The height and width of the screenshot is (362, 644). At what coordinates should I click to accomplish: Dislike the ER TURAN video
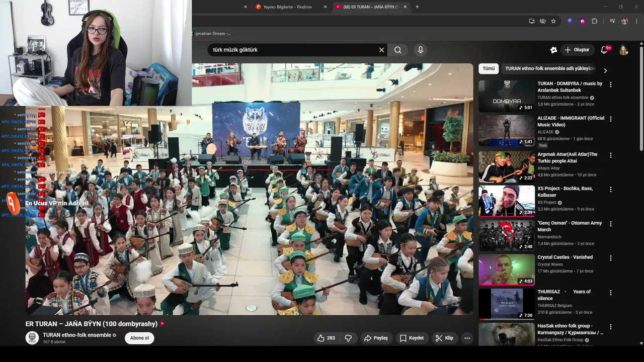tap(348, 338)
